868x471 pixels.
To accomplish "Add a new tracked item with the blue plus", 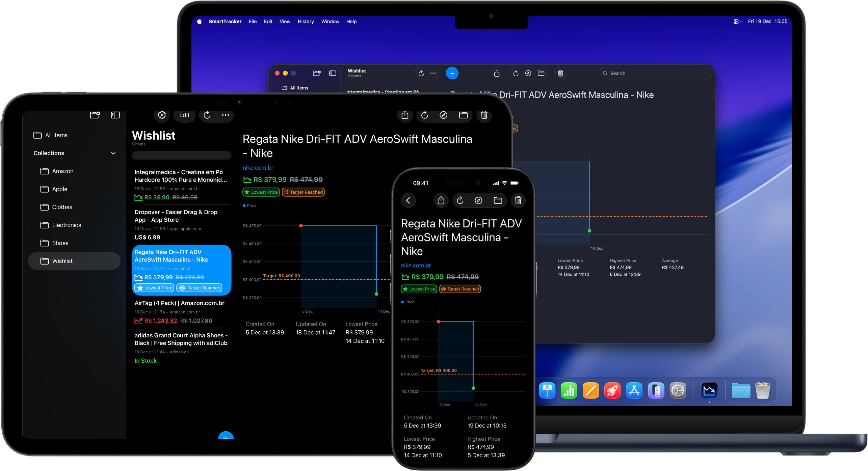I will (452, 73).
